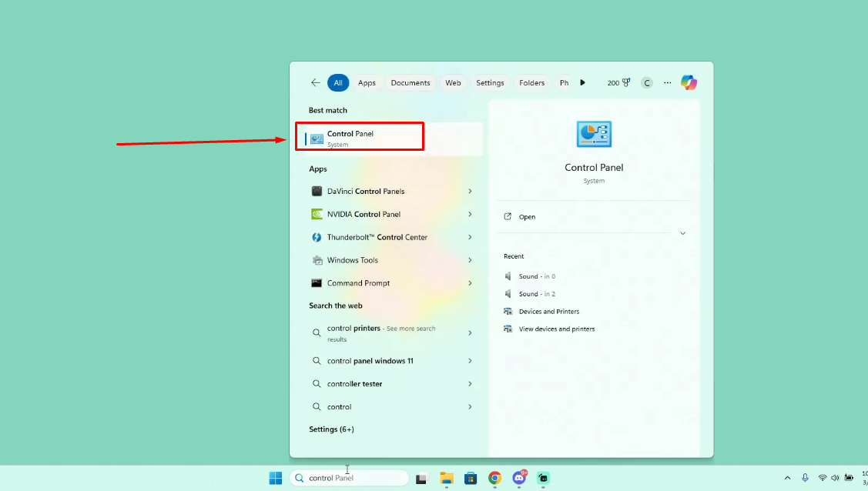Open the Control Panel best match result
This screenshot has width=868, height=491.
pyautogui.click(x=394, y=139)
